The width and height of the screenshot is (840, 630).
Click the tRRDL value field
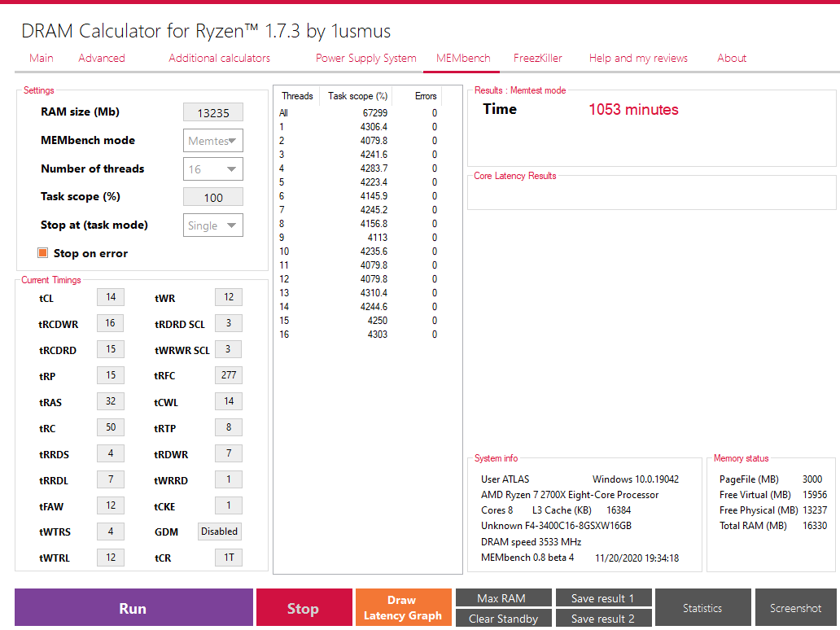click(111, 479)
